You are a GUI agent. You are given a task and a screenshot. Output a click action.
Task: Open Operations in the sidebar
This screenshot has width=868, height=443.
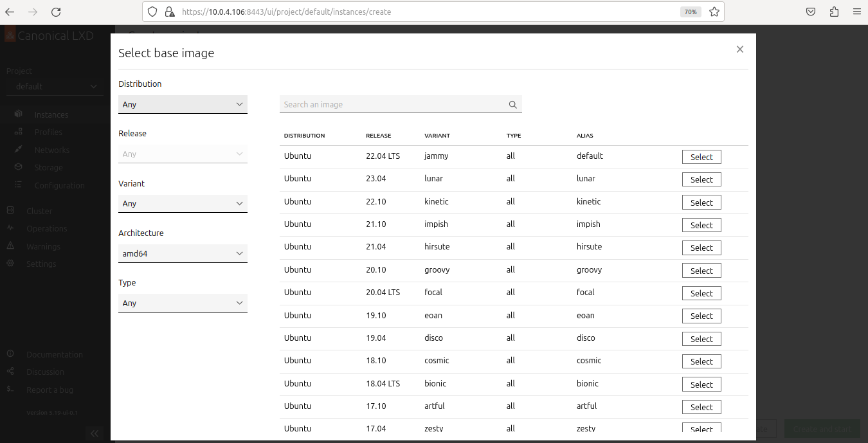point(46,228)
